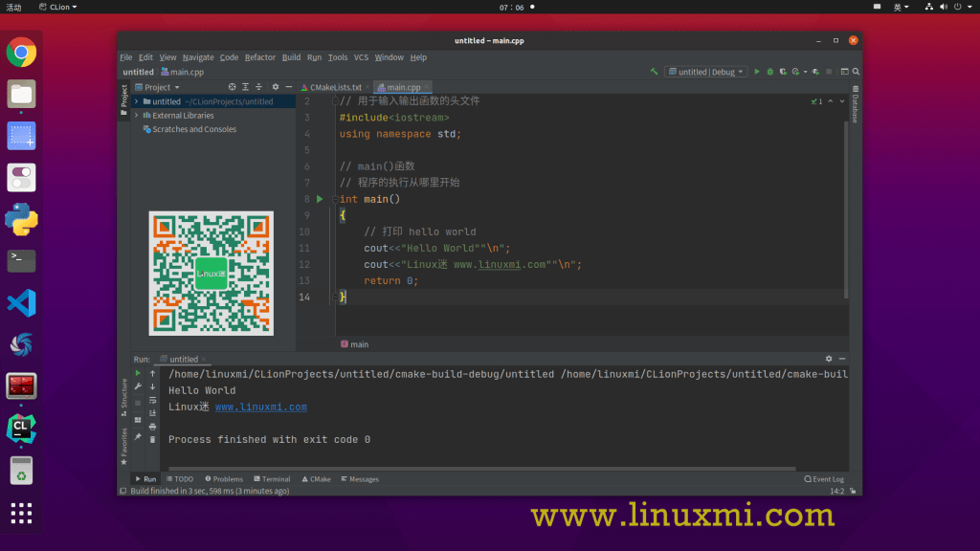Open Search Everywhere magnifier icon
The image size is (980, 551).
click(857, 72)
